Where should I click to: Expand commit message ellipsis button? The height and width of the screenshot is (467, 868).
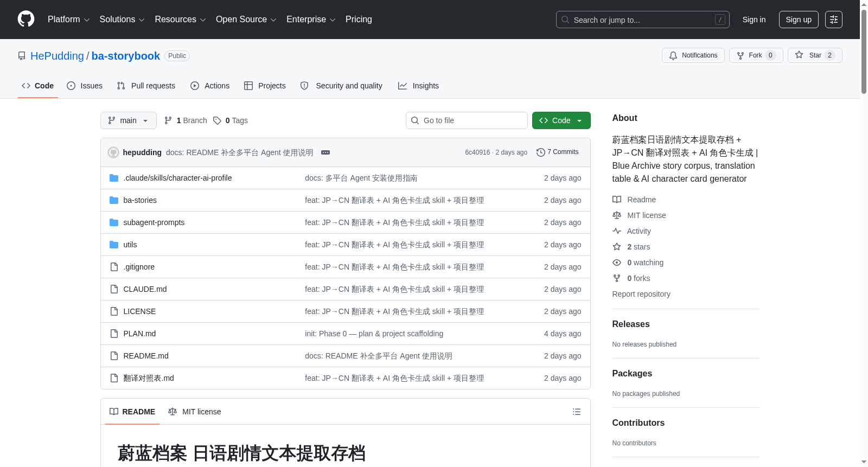click(x=325, y=152)
